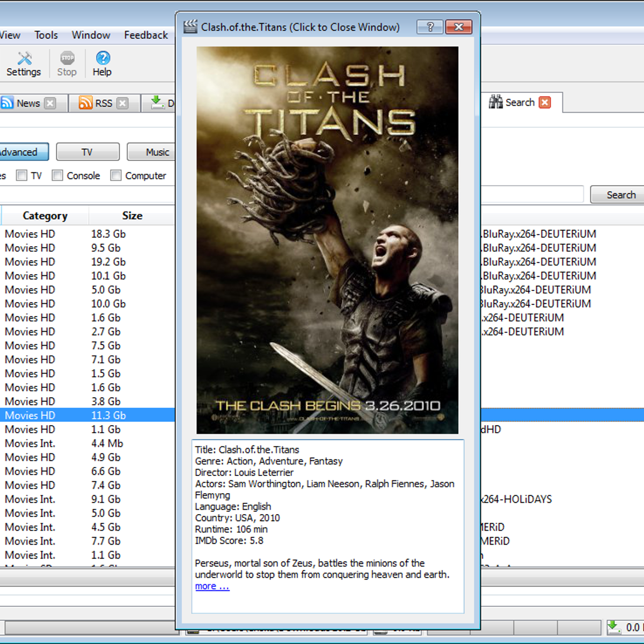This screenshot has height=644, width=644.
Task: Close the Search tab
Action: [545, 102]
